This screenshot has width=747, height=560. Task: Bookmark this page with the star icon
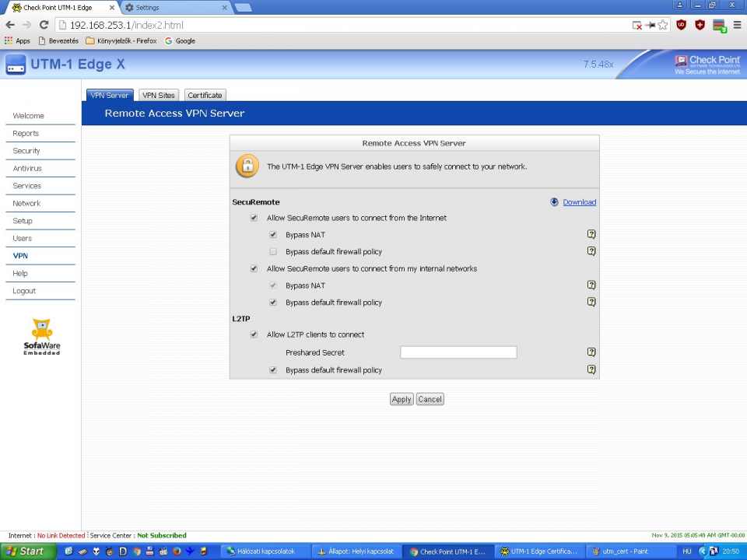[663, 25]
